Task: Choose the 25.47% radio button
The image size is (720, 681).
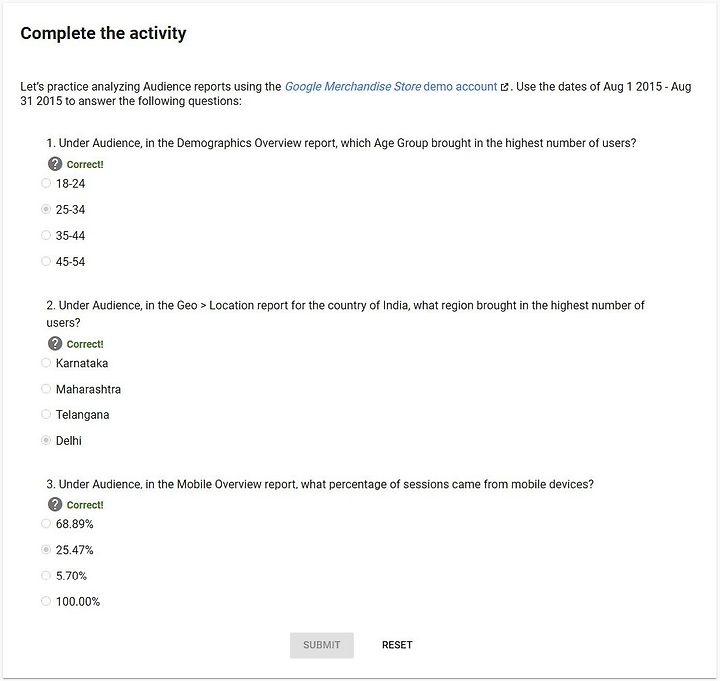Action: tap(46, 550)
